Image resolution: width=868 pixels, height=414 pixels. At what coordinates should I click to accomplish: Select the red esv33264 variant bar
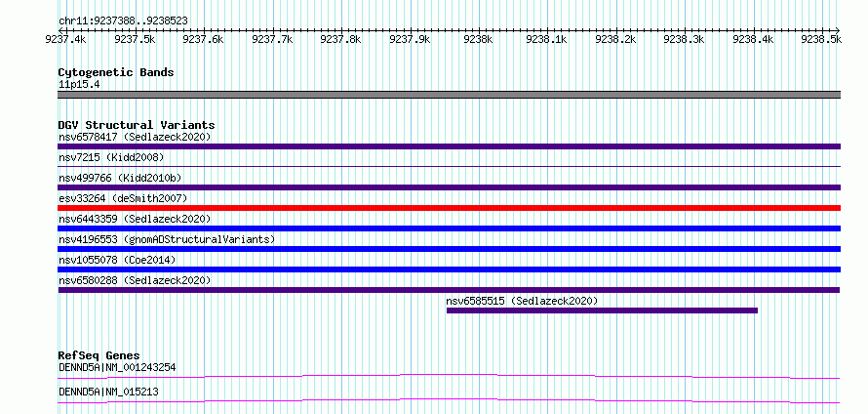point(449,208)
